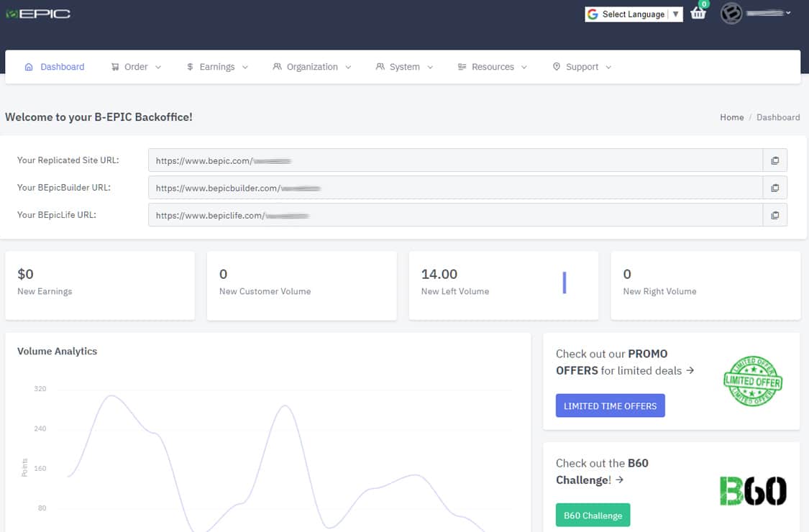The image size is (809, 532).
Task: Copy the Replicated Site URL
Action: [775, 160]
